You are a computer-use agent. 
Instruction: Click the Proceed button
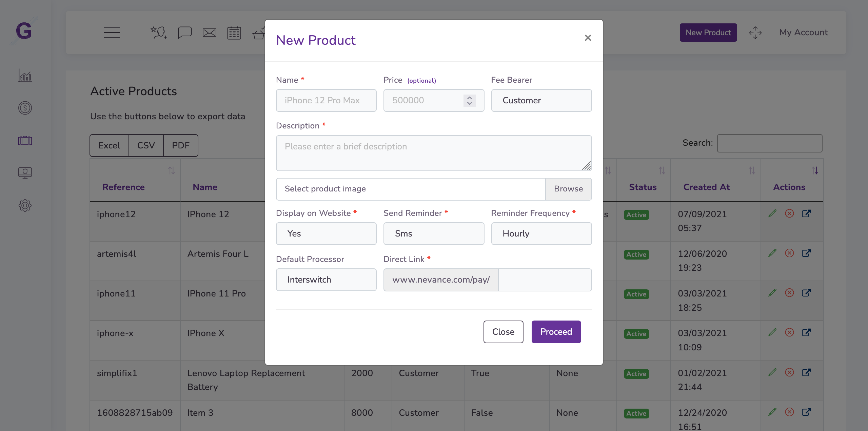pyautogui.click(x=556, y=332)
